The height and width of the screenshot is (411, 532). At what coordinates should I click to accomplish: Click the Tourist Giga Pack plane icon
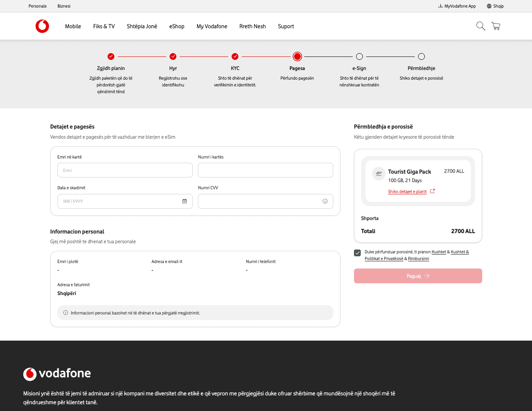point(379,173)
